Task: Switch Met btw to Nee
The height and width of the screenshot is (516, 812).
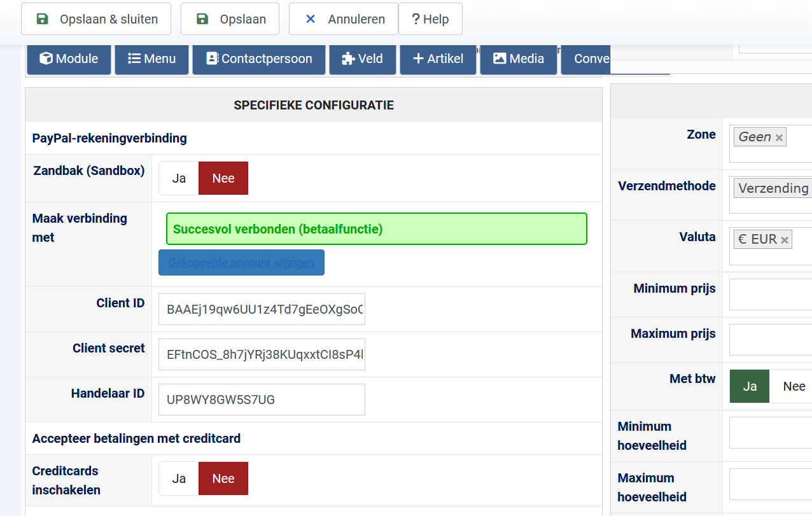Action: (x=794, y=386)
